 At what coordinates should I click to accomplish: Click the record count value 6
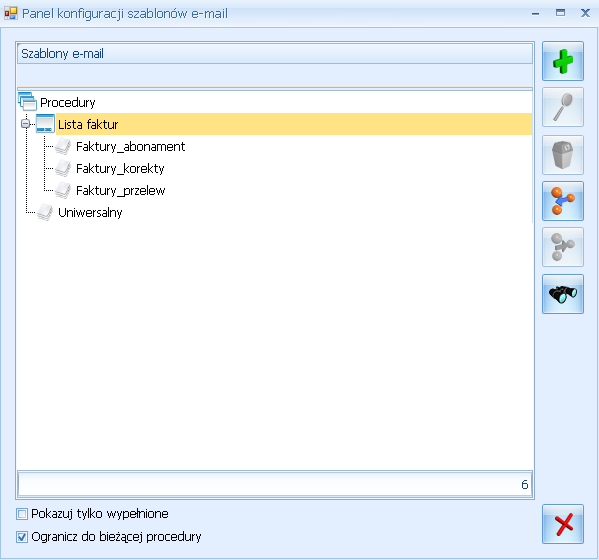(525, 484)
